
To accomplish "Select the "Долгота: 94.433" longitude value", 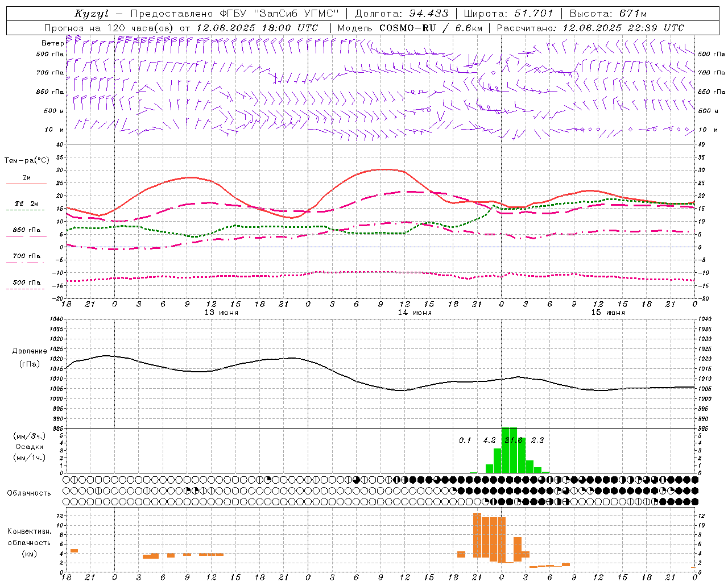I will (x=402, y=14).
